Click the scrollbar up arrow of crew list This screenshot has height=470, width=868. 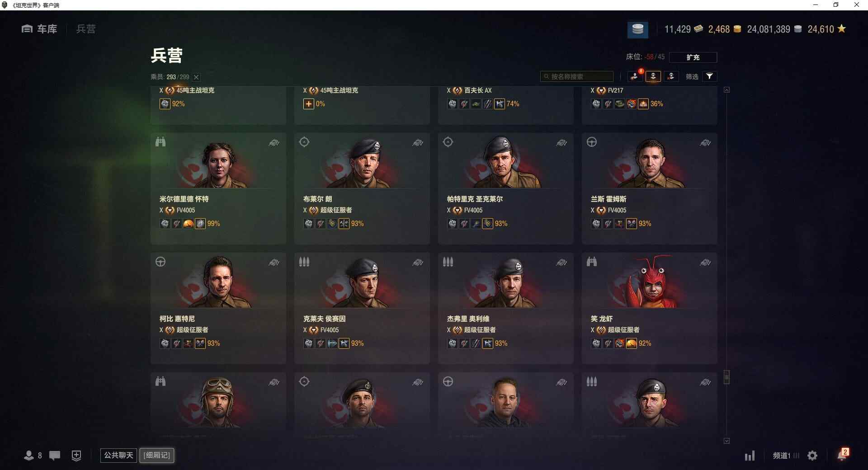click(x=726, y=90)
